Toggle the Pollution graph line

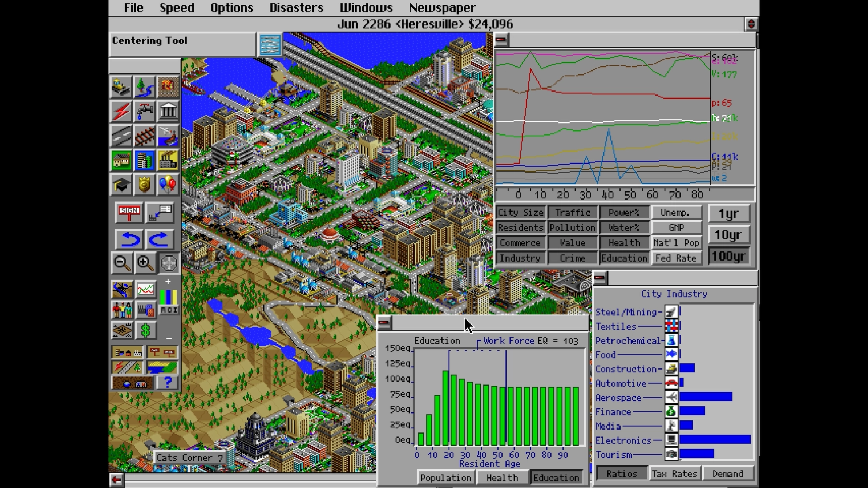click(572, 228)
